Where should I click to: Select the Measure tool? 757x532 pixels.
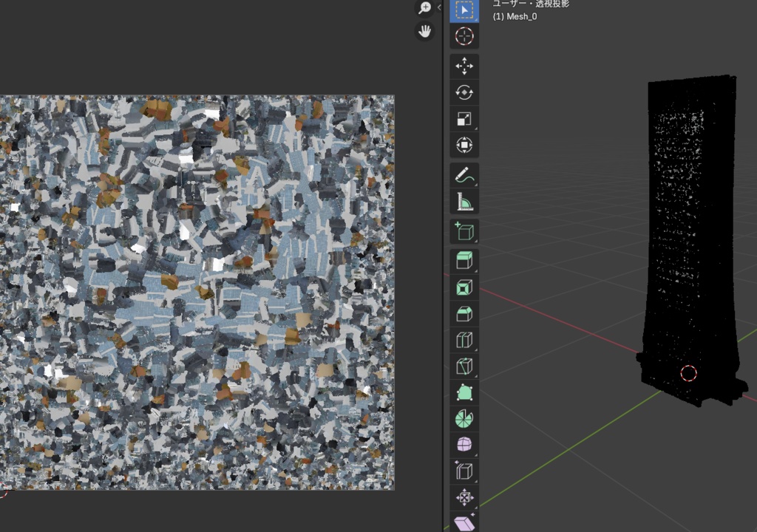tap(464, 201)
